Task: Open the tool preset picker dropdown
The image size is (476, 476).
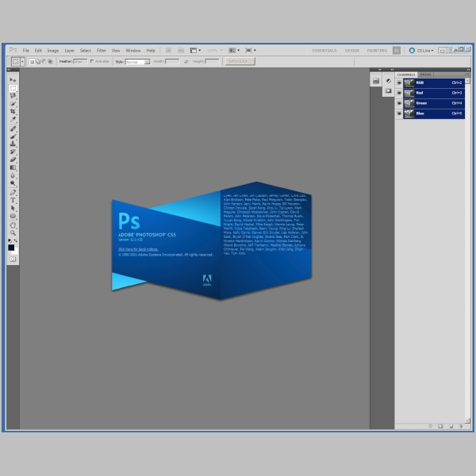Action: (22, 62)
